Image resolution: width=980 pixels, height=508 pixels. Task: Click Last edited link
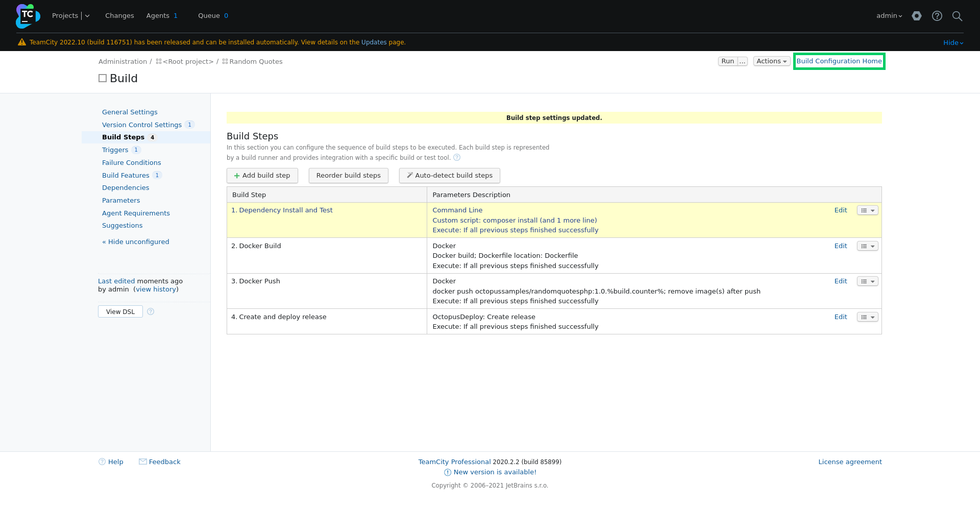click(x=116, y=281)
